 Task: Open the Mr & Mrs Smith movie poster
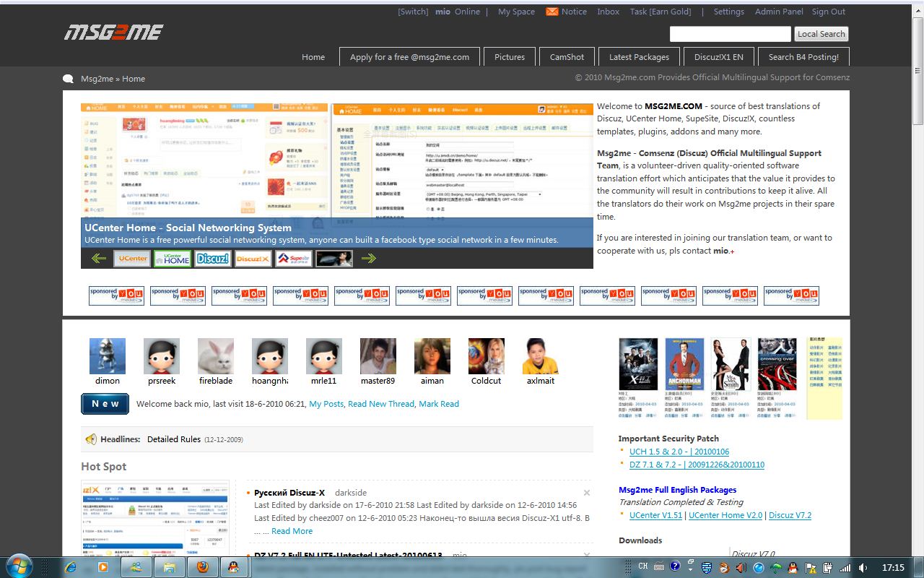coord(730,364)
